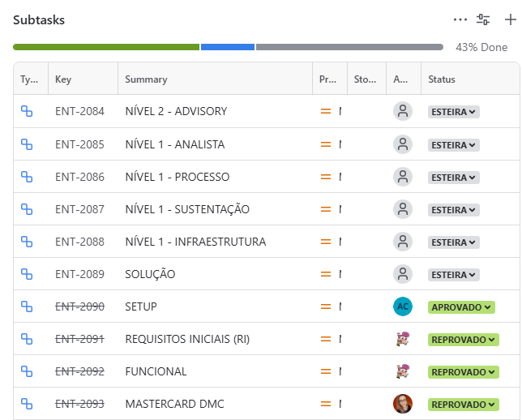Open REPROVADO status dropdown for MASTERCARD DMC

pyautogui.click(x=464, y=405)
